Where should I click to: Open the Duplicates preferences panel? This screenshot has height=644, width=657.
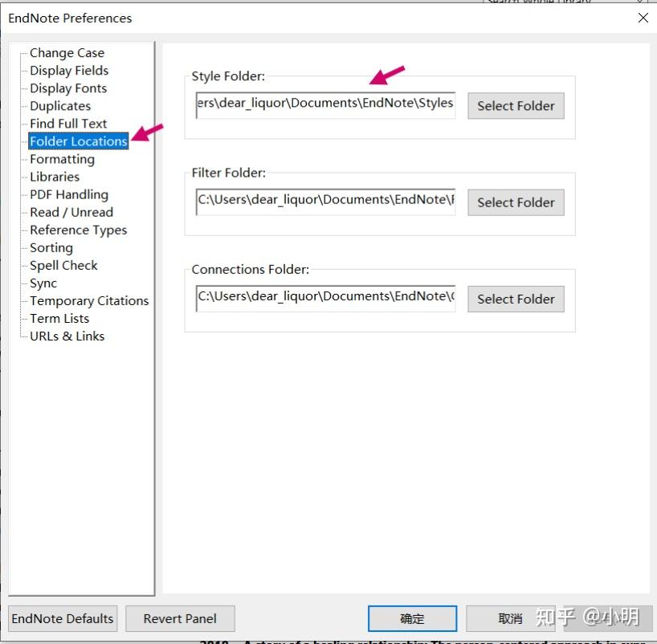[x=60, y=106]
